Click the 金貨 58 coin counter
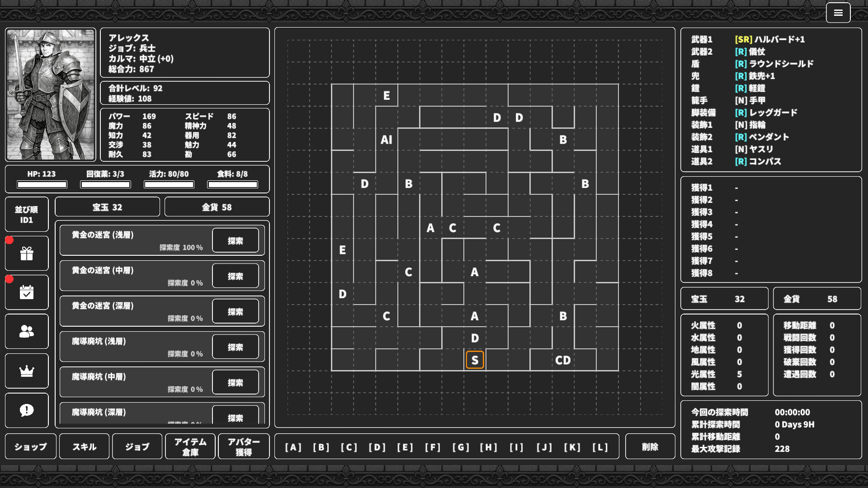Viewport: 868px width, 488px height. point(217,207)
